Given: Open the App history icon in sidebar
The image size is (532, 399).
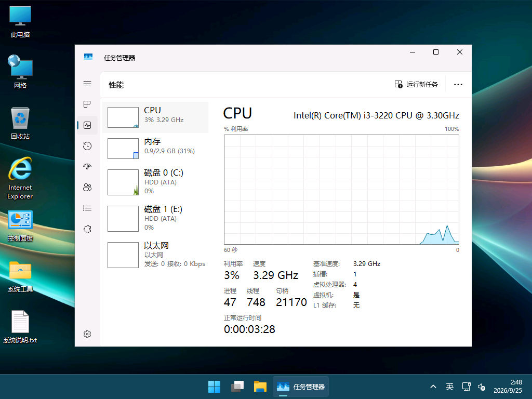Looking at the screenshot, I should 87,146.
